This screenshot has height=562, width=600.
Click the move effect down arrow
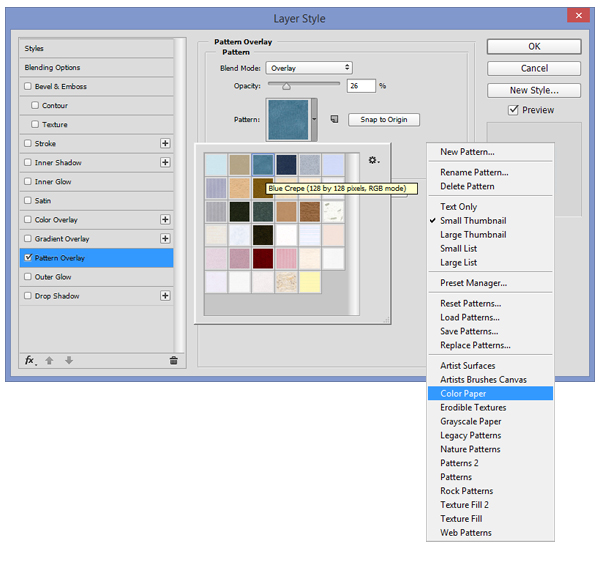click(x=68, y=360)
